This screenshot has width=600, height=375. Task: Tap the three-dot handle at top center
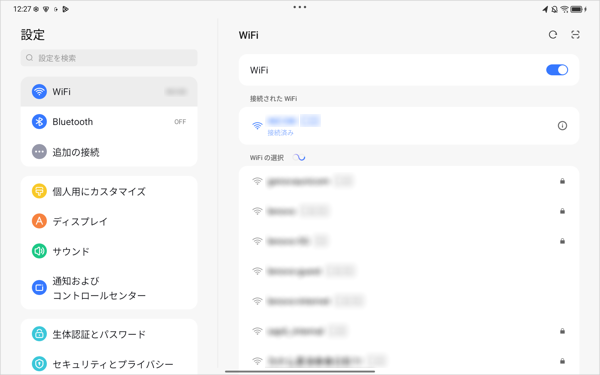(300, 7)
